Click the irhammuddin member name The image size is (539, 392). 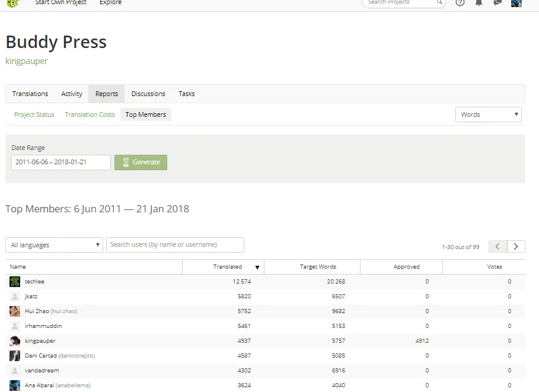pos(43,326)
